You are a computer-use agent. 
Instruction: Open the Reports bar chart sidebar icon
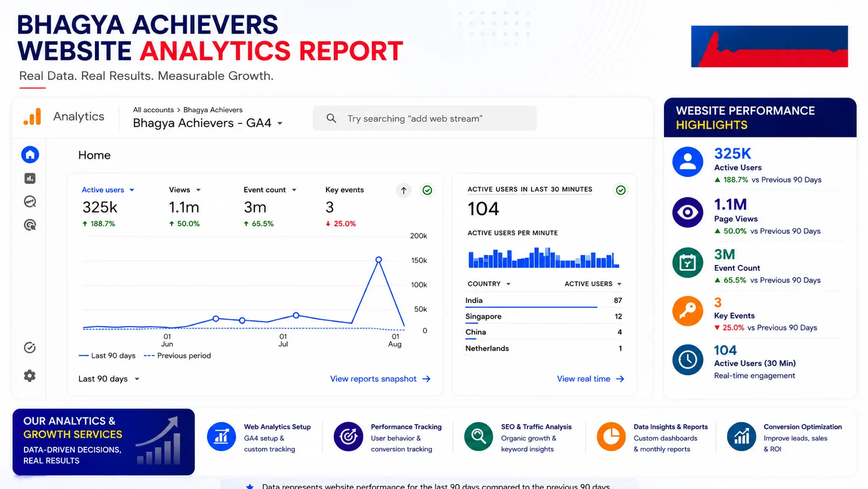(x=30, y=178)
